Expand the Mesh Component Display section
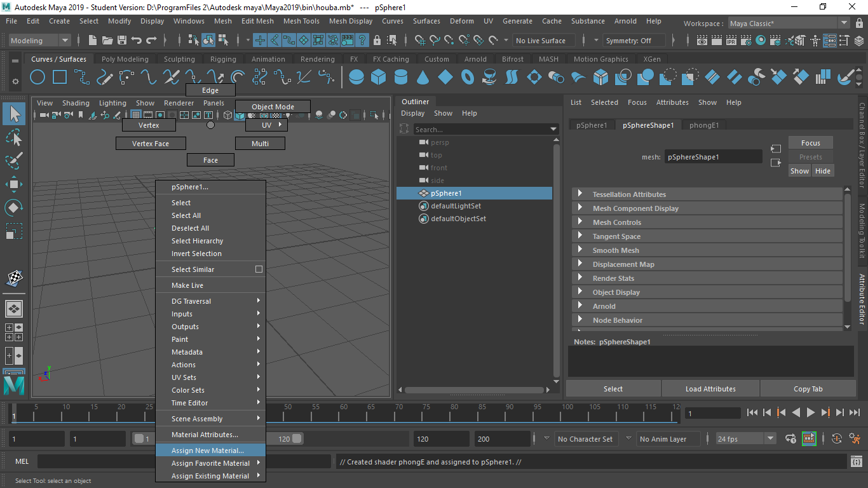Screen dimensions: 868x488 tap(707, 208)
